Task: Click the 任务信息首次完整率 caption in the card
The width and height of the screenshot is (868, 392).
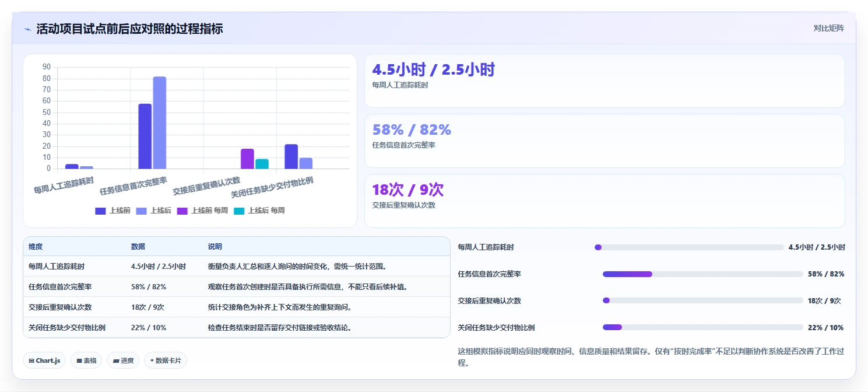Action: 403,145
